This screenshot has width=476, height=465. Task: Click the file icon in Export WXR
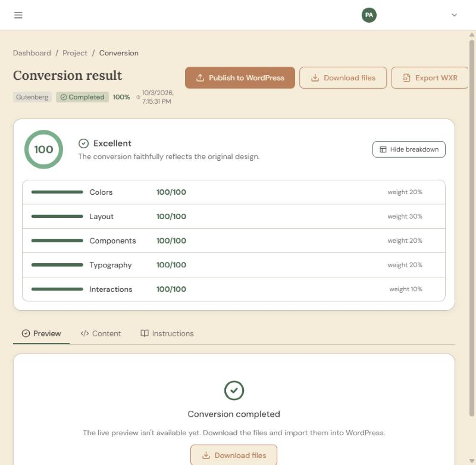coord(406,78)
